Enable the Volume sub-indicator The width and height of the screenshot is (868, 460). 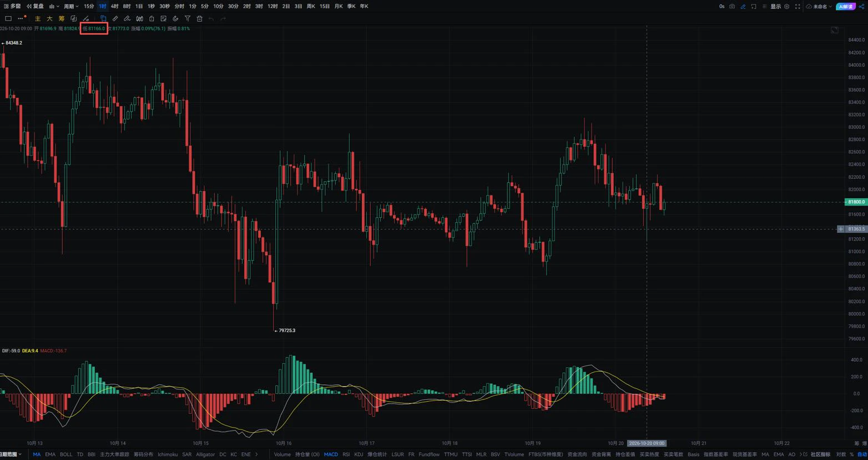click(282, 454)
